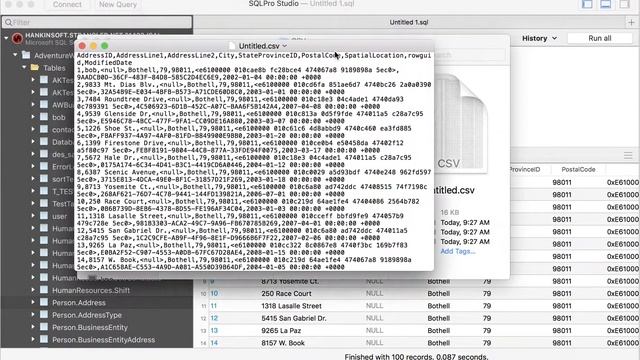This screenshot has width=640, height=360.
Task: Open results panel menu icon
Action: click(628, 156)
